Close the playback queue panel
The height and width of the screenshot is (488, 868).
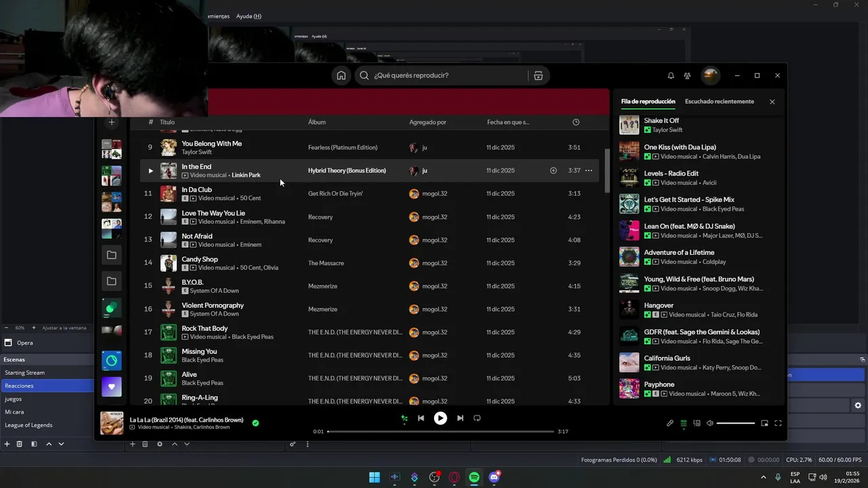[772, 102]
